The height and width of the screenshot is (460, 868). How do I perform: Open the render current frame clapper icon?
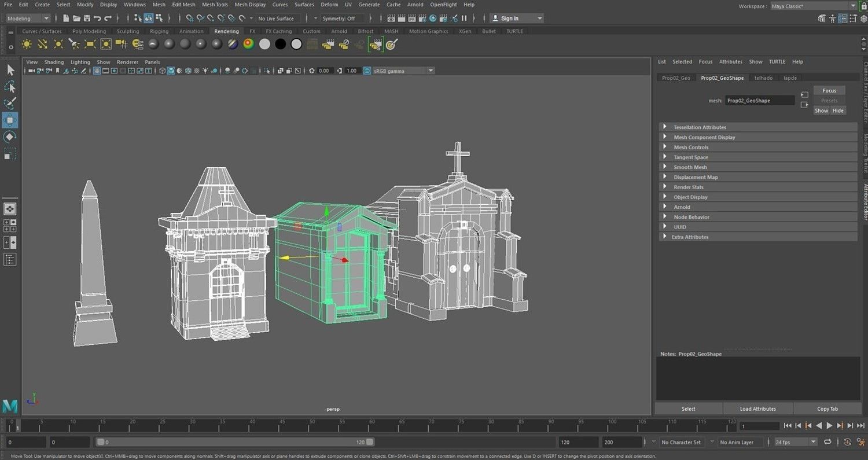pyautogui.click(x=402, y=19)
